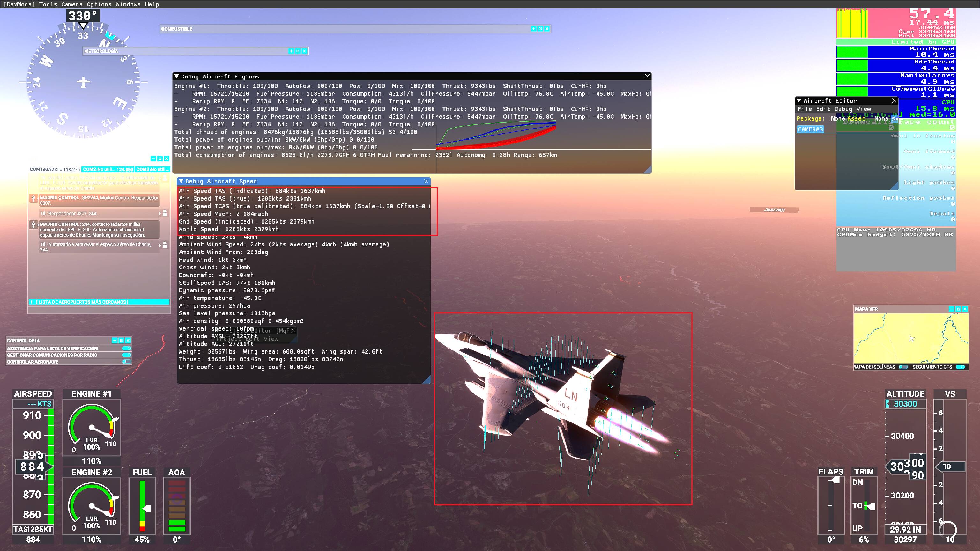Image resolution: width=980 pixels, height=551 pixels.
Task: Disable the Seguimiento GPS switch
Action: pos(960,367)
